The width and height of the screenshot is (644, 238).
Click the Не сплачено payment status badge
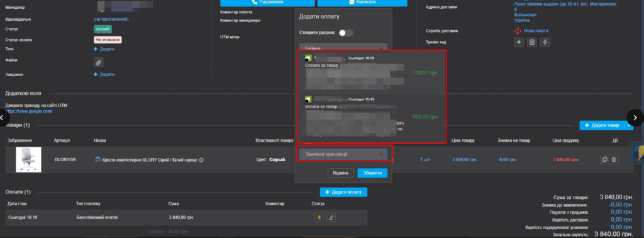point(108,40)
